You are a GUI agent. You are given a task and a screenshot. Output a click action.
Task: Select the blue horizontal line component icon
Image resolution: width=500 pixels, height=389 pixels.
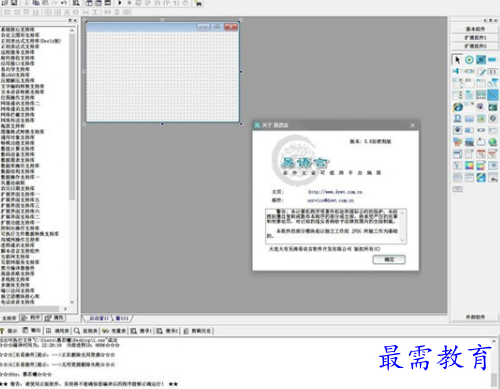click(492, 60)
